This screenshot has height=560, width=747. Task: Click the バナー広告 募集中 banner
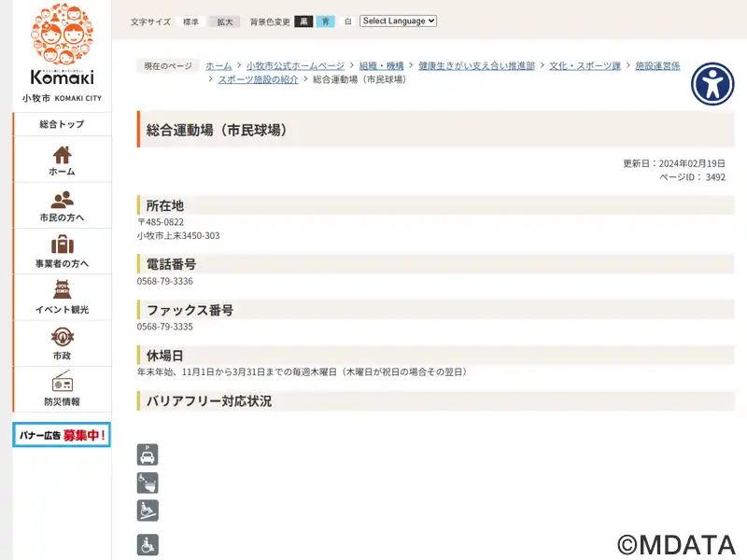tap(62, 435)
